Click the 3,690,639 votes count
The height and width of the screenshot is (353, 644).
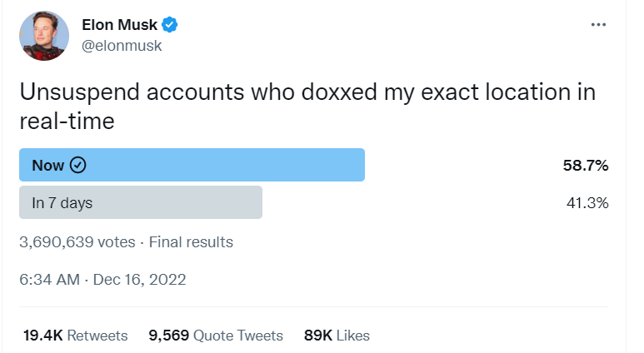(77, 242)
